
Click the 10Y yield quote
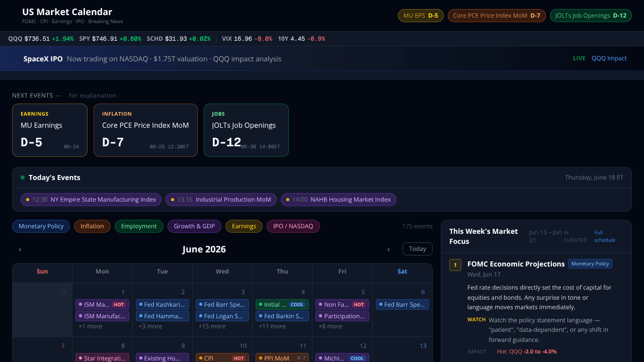click(x=301, y=39)
